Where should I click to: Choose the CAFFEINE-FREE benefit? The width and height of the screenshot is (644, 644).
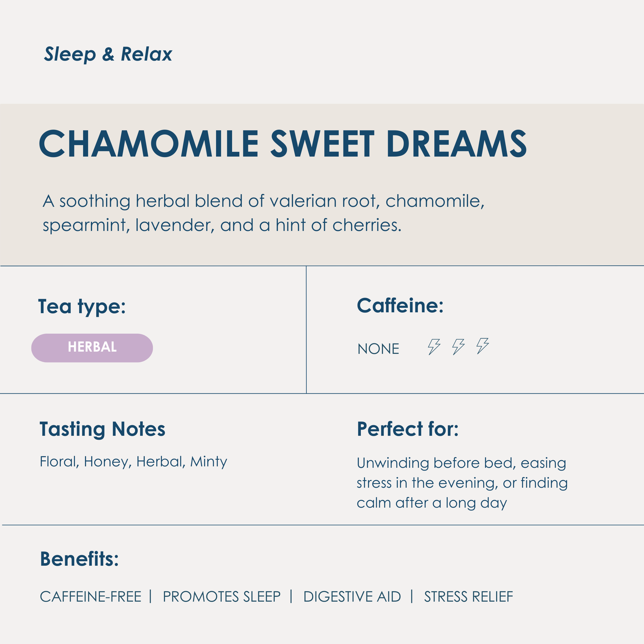(91, 597)
